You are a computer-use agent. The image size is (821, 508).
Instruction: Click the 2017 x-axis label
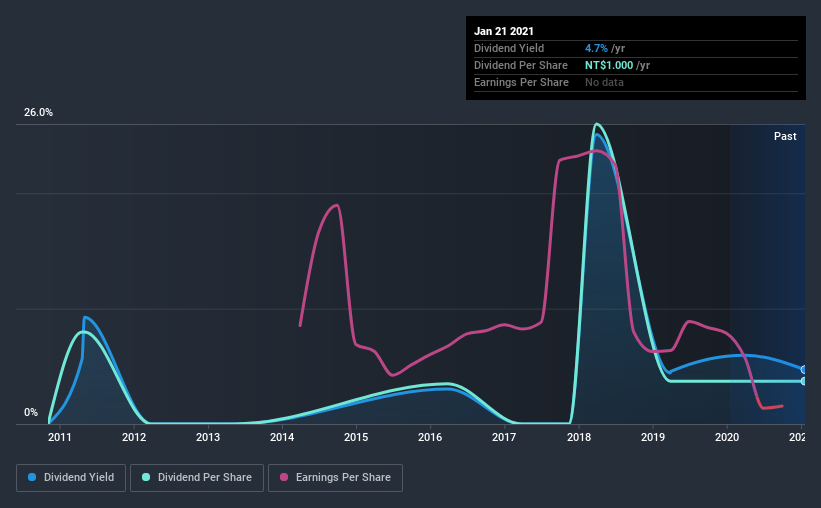tap(504, 437)
